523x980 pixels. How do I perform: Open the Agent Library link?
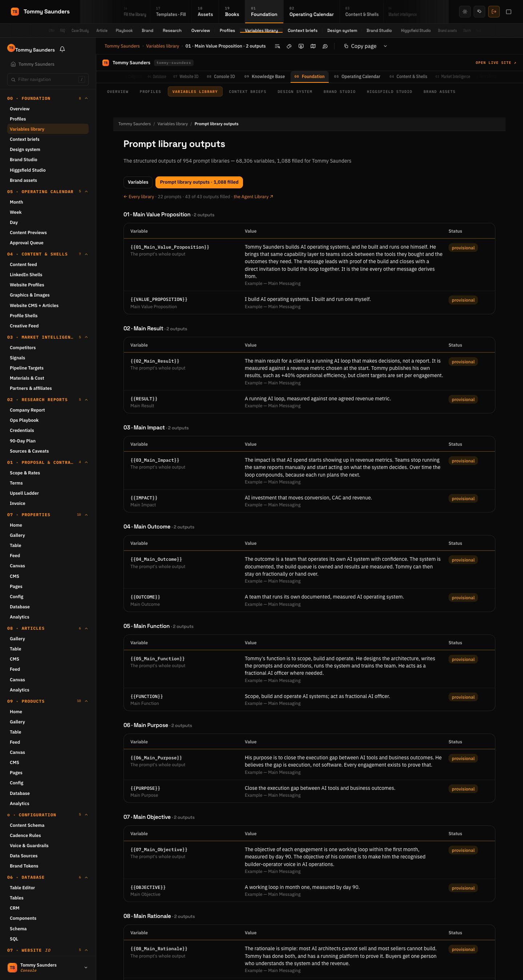click(254, 197)
